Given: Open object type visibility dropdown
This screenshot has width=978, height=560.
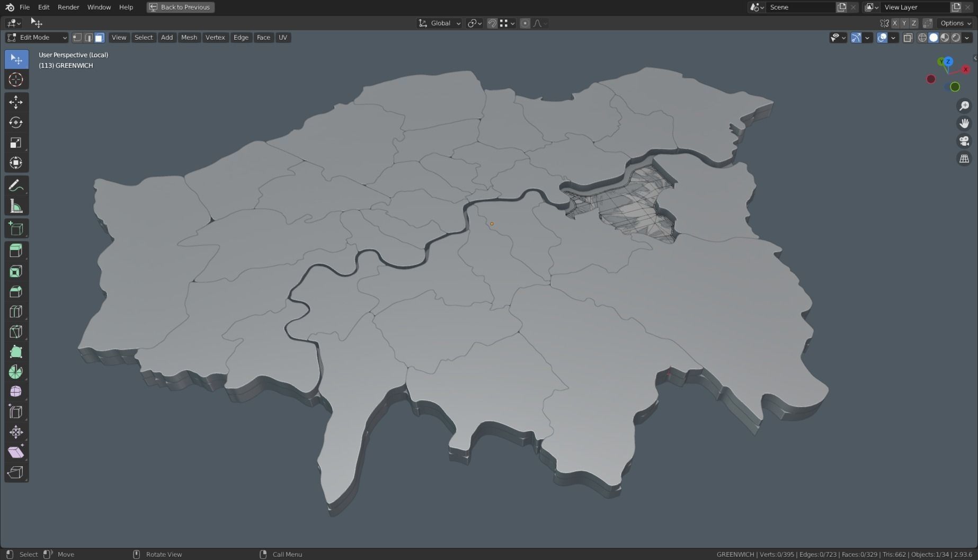Looking at the screenshot, I should point(838,38).
